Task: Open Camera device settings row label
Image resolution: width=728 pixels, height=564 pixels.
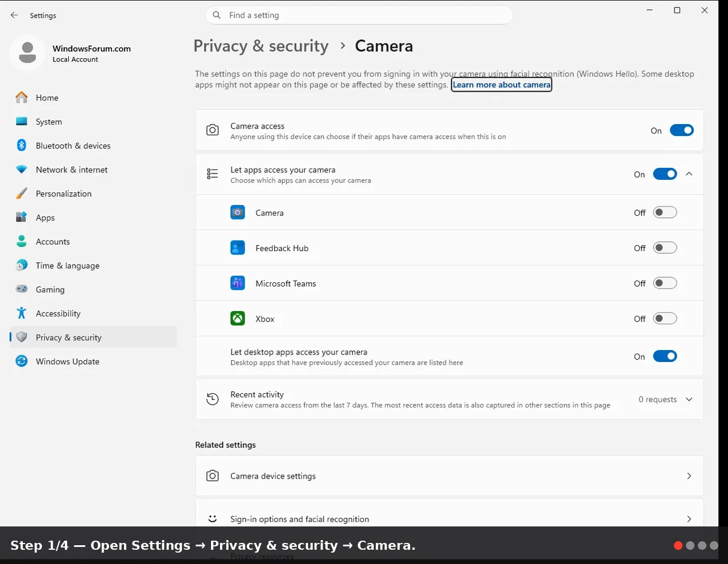Action: 273,476
